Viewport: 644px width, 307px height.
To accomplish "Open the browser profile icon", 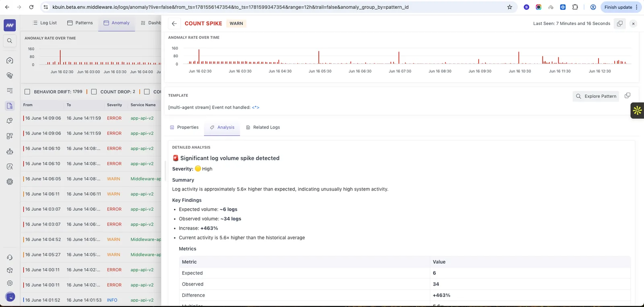I will click(593, 7).
